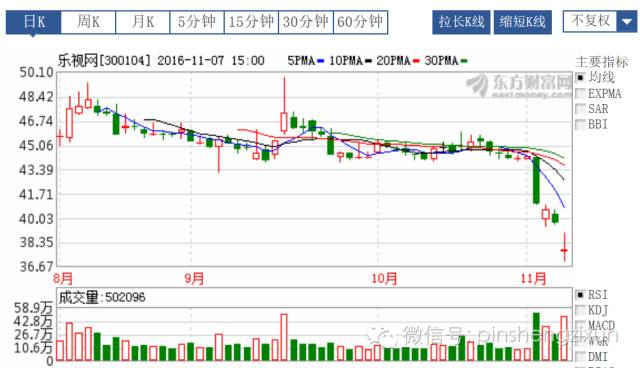Click the 38.35 price axis value
Viewport: 640px width, 368px height.
click(x=36, y=242)
